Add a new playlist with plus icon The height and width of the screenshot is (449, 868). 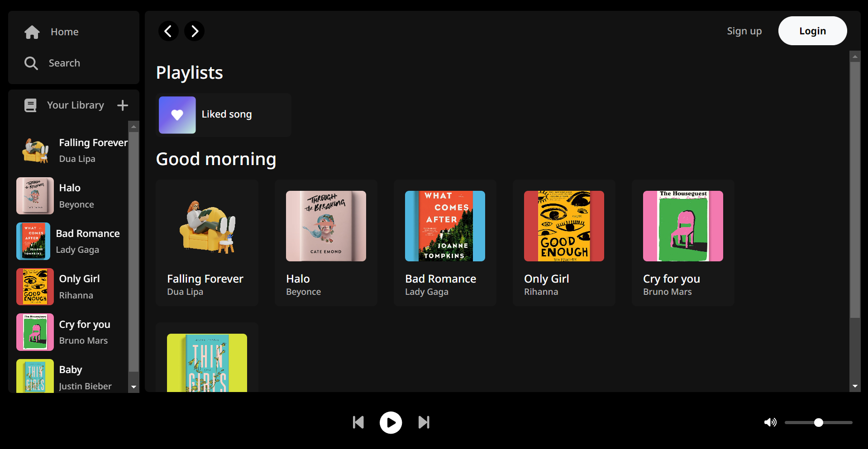(x=123, y=105)
